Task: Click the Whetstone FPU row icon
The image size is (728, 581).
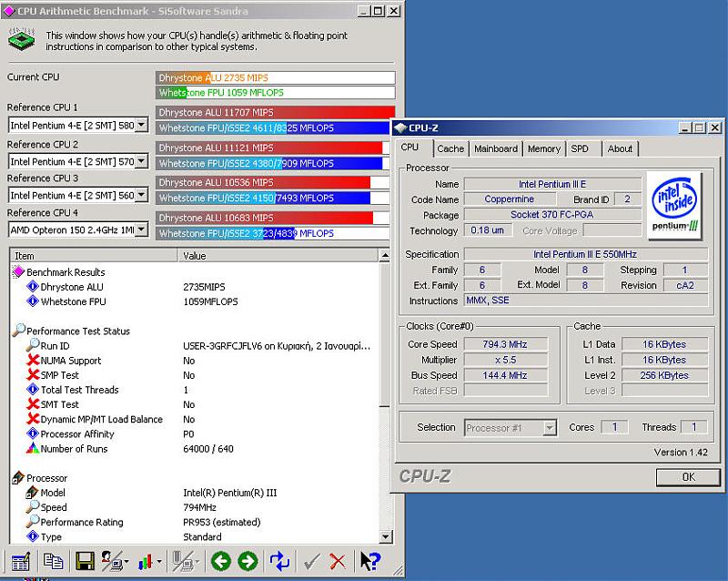Action: point(33,301)
